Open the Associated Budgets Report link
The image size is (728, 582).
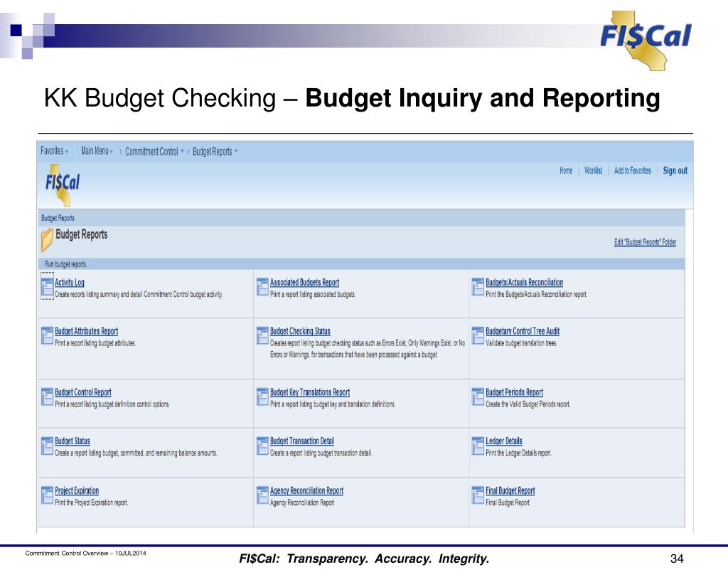coord(304,282)
